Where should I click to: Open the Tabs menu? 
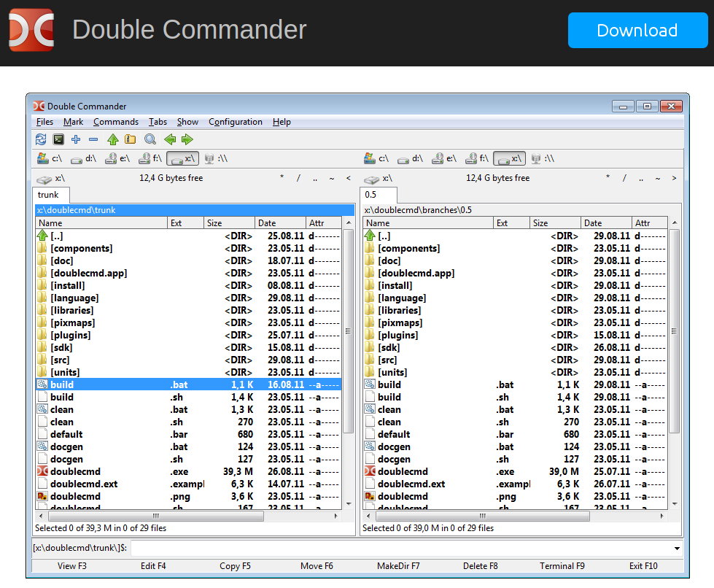[158, 122]
